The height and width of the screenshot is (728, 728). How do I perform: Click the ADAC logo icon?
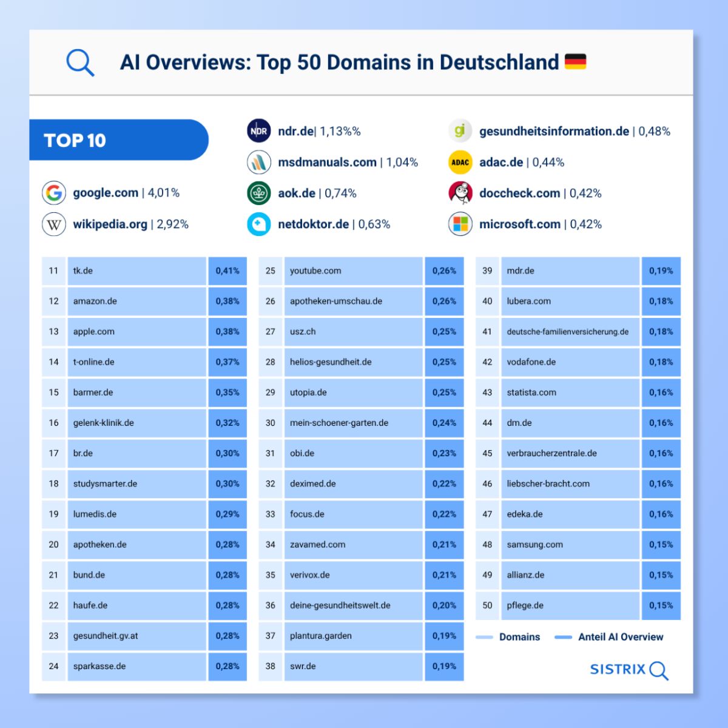(x=460, y=162)
